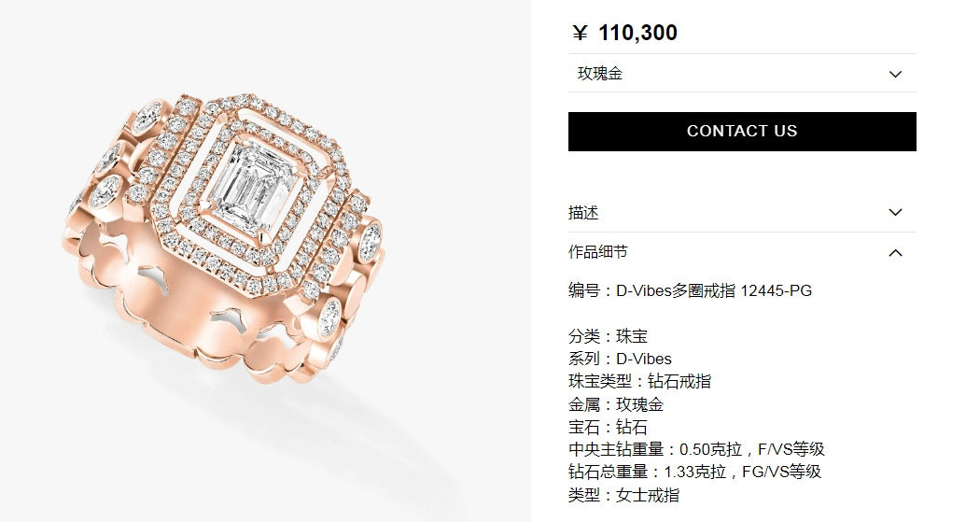980x522 pixels.
Task: Click the chevron arrow beside 玫瑰金
Action: pos(895,75)
